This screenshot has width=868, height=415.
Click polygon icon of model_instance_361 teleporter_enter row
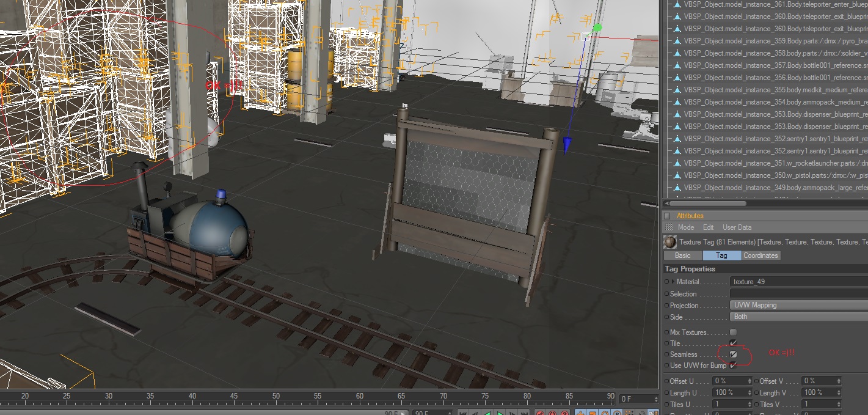click(x=677, y=4)
